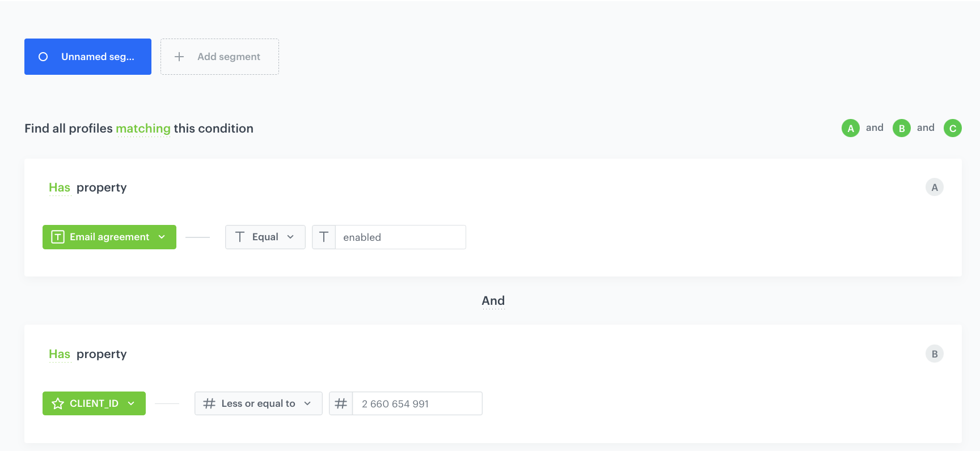Click the enabled value text field
This screenshot has width=980, height=451.
pyautogui.click(x=400, y=237)
